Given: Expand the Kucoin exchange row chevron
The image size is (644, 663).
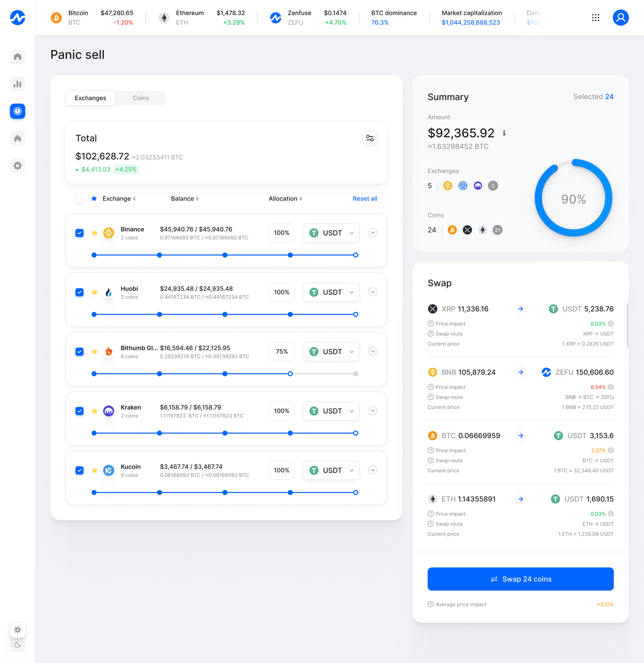Looking at the screenshot, I should (373, 470).
